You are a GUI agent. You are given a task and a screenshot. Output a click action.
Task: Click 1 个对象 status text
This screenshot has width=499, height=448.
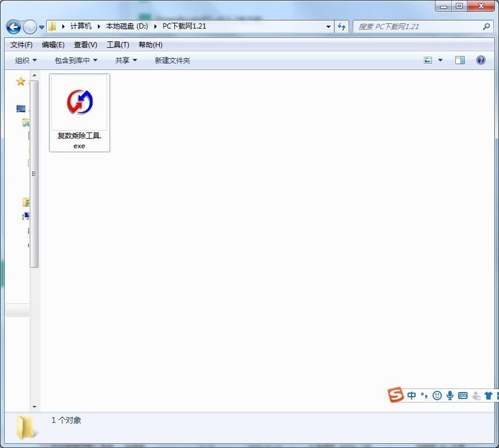66,421
